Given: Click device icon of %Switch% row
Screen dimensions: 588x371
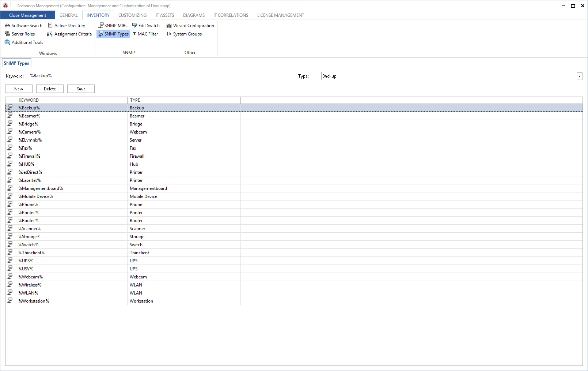Looking at the screenshot, I should point(10,244).
